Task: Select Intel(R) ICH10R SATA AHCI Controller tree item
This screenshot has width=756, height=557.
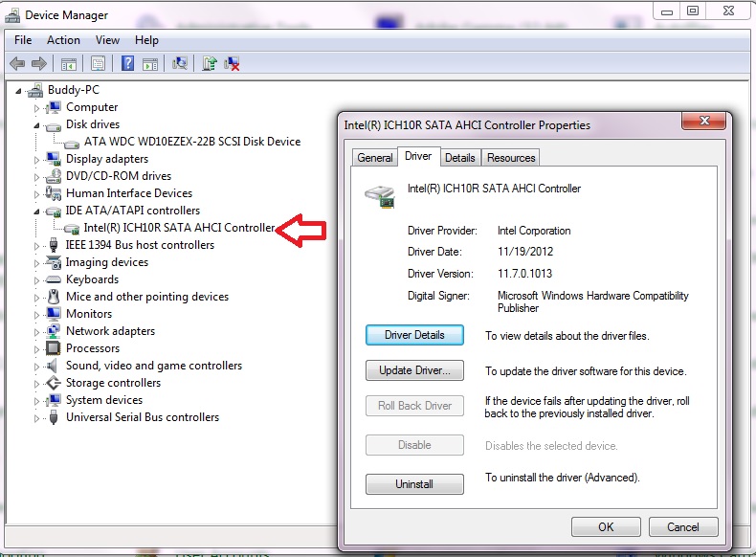Action: (179, 228)
